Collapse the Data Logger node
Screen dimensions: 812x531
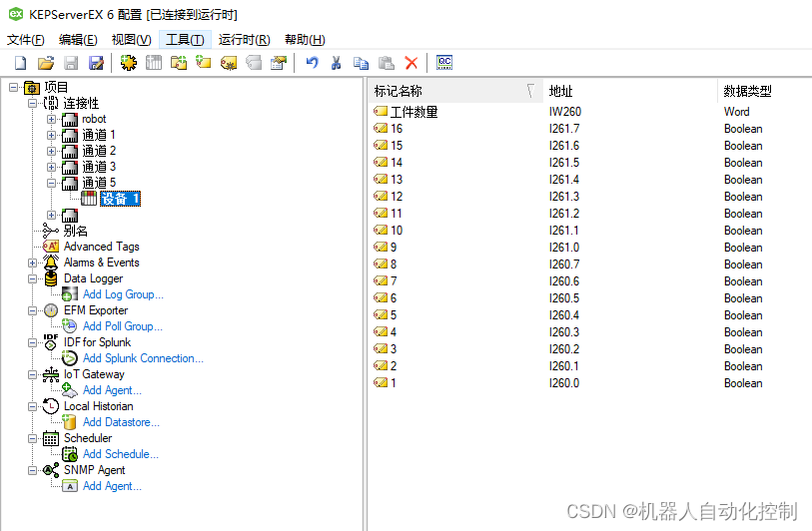click(33, 278)
